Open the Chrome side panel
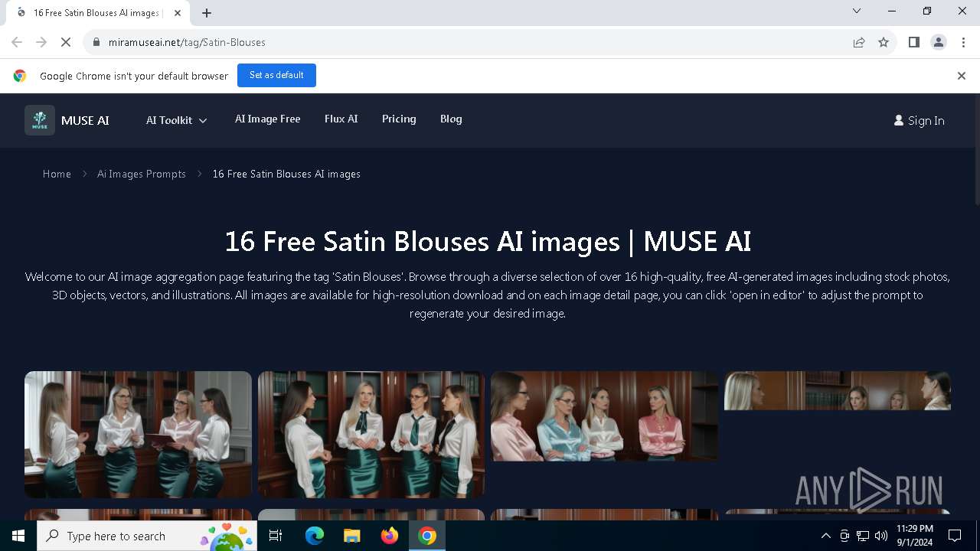 pyautogui.click(x=913, y=42)
